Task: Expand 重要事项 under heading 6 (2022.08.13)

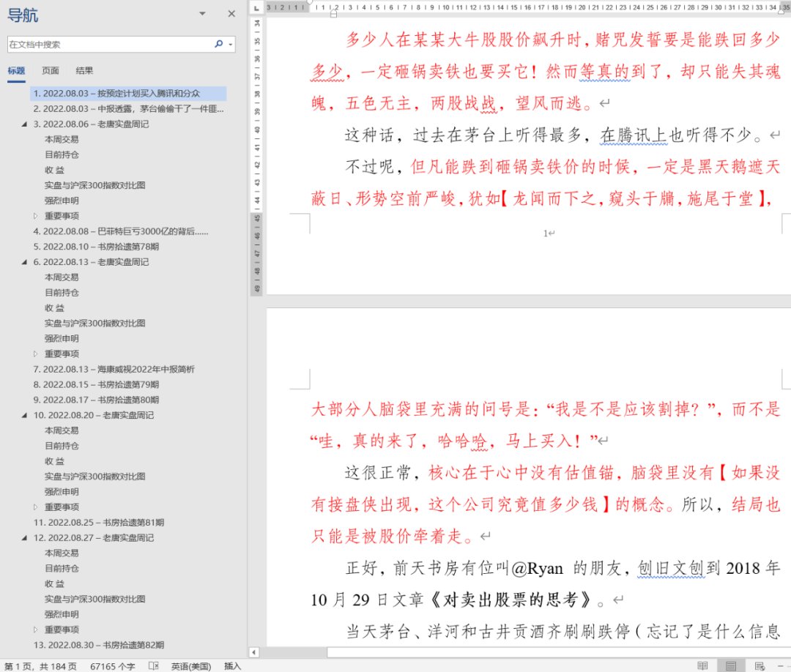Action: [35, 354]
